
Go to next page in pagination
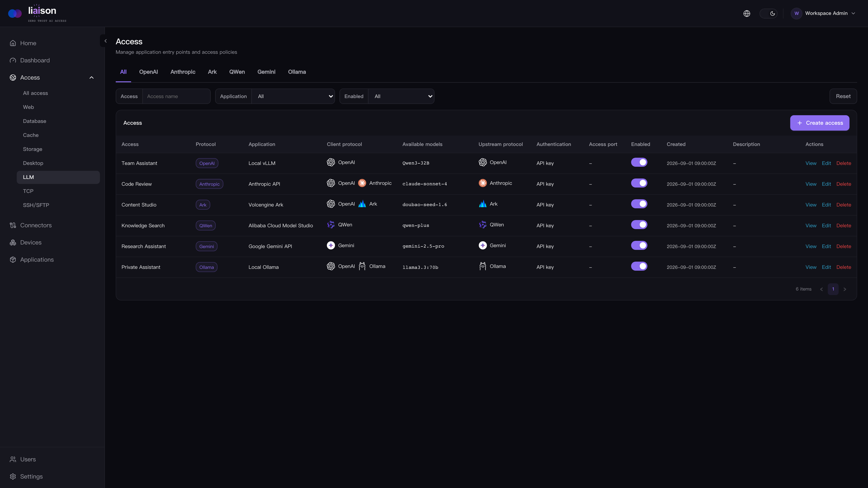click(845, 289)
